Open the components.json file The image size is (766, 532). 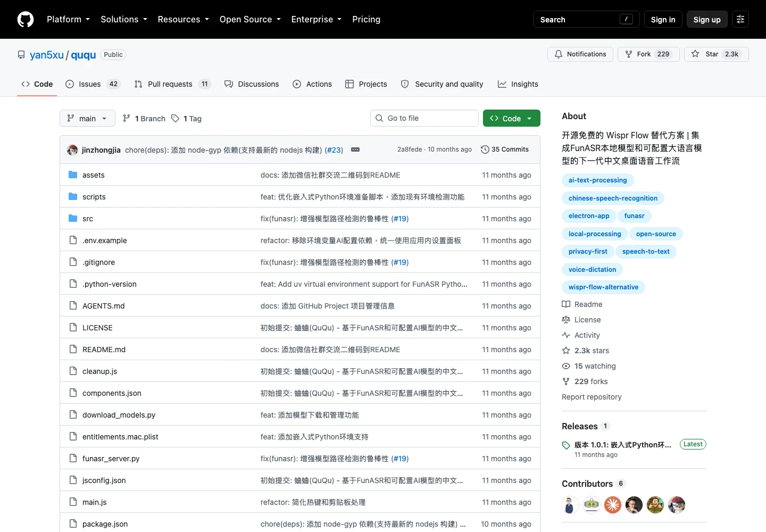(x=112, y=393)
